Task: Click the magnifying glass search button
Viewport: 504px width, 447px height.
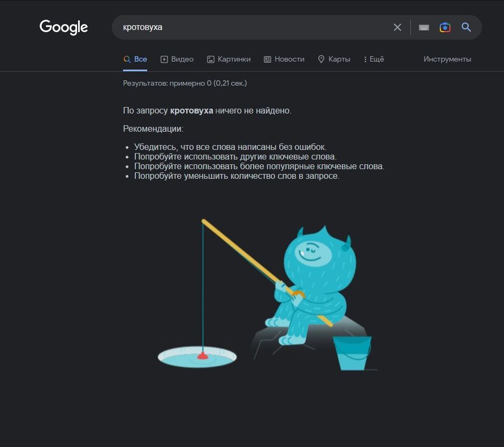Action: [x=466, y=27]
